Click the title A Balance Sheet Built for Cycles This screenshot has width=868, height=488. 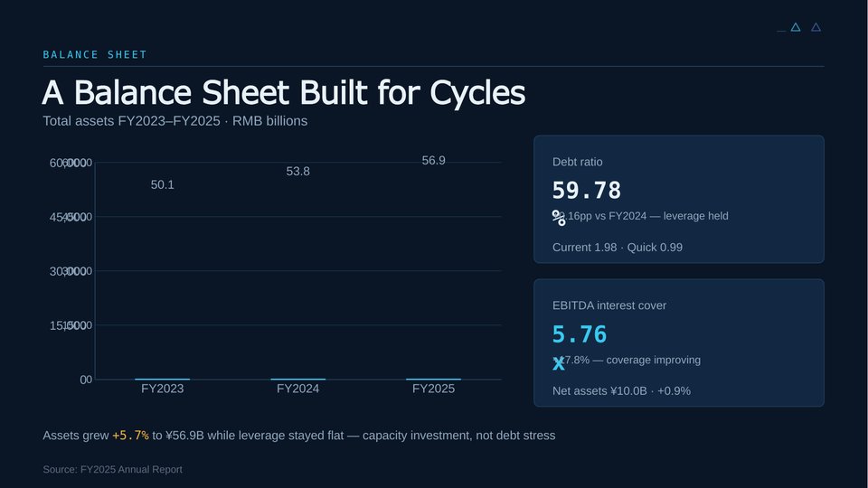(x=283, y=92)
